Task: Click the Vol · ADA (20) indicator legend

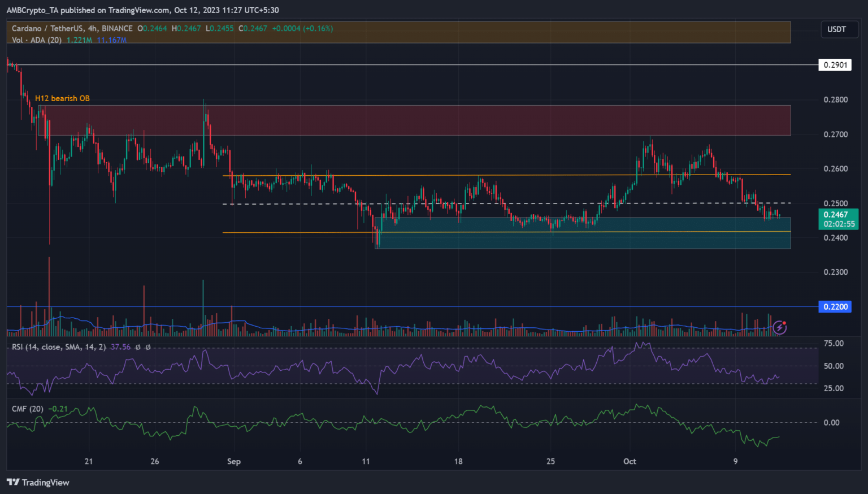Action: pos(37,40)
